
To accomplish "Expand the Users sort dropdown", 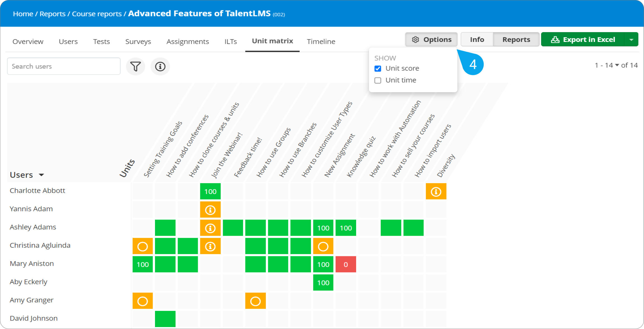I will pyautogui.click(x=41, y=175).
